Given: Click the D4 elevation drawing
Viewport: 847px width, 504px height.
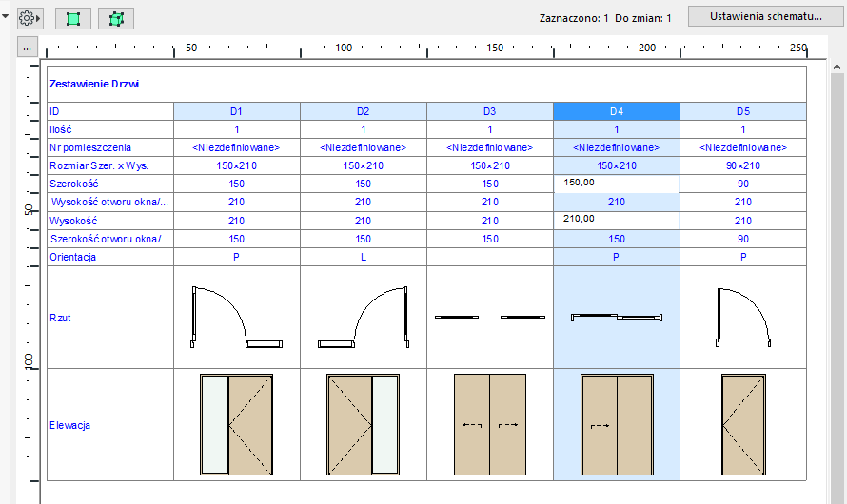Looking at the screenshot, I should click(617, 425).
